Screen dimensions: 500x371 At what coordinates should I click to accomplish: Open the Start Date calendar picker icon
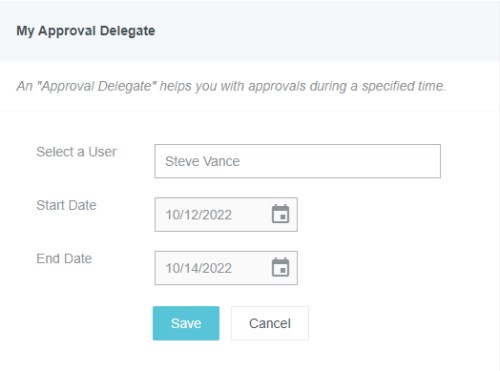pos(280,214)
